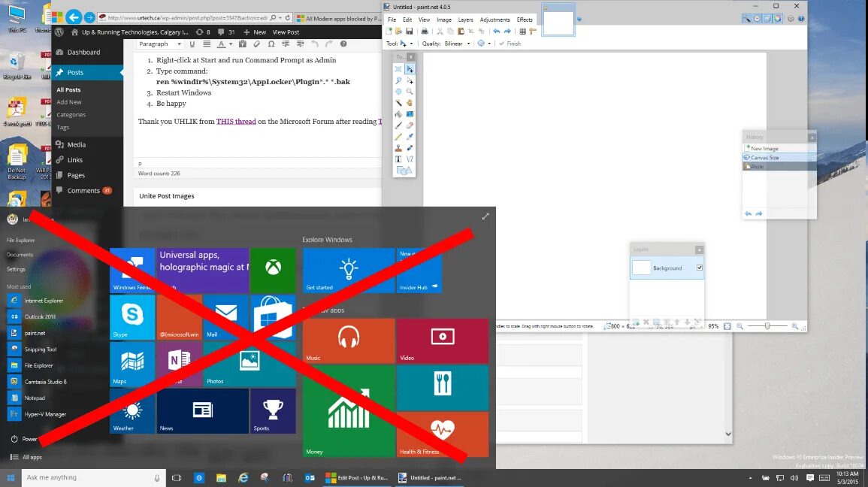Select the Paintbrush tool
Image resolution: width=868 pixels, height=487 pixels.
pyautogui.click(x=398, y=125)
